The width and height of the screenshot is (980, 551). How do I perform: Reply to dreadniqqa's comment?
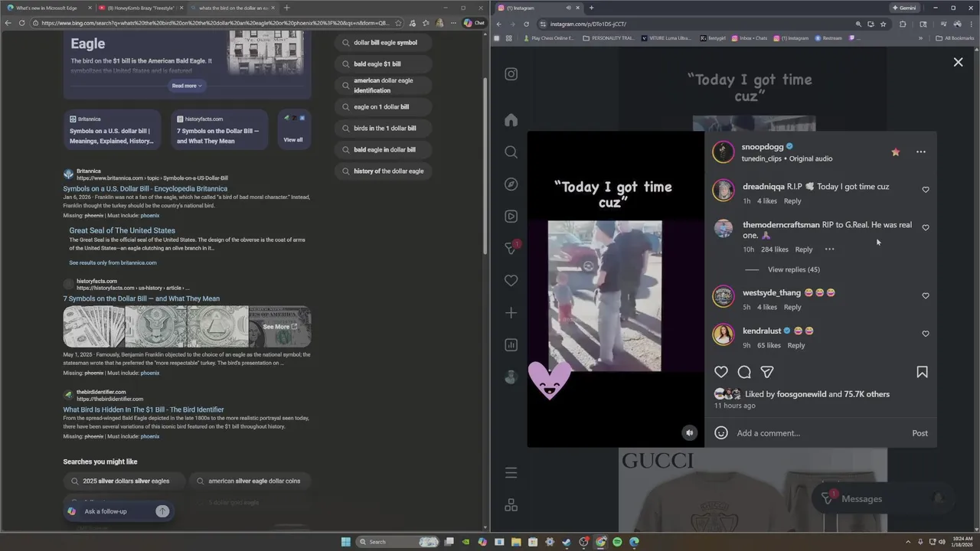tap(792, 201)
